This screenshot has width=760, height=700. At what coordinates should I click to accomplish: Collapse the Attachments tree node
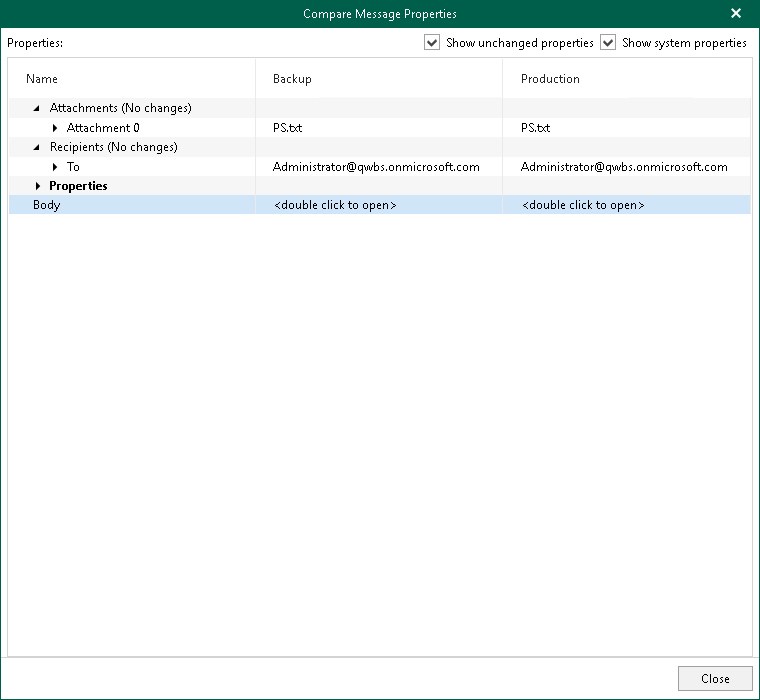point(36,108)
